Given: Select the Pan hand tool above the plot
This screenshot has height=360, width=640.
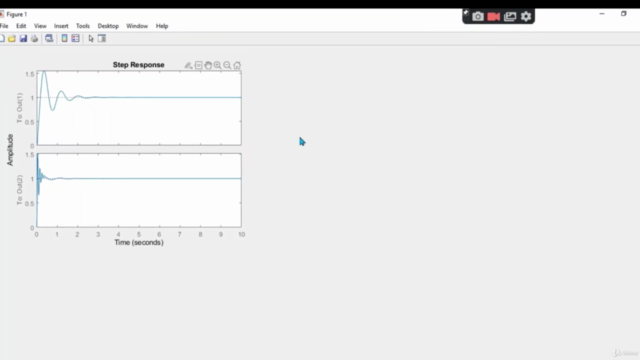Looking at the screenshot, I should (x=208, y=65).
